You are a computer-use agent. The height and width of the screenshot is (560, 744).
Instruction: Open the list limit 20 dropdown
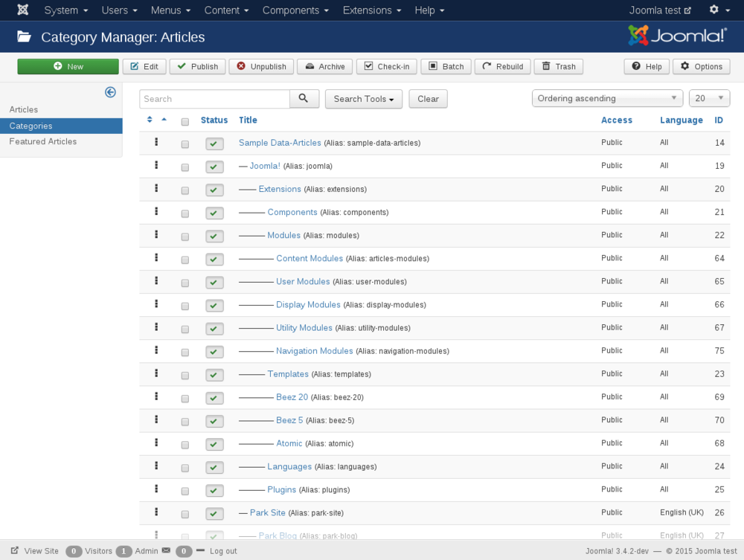coord(709,98)
